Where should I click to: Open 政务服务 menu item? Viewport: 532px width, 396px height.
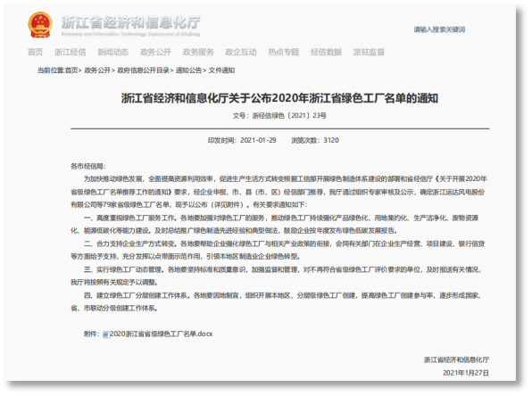(x=198, y=52)
